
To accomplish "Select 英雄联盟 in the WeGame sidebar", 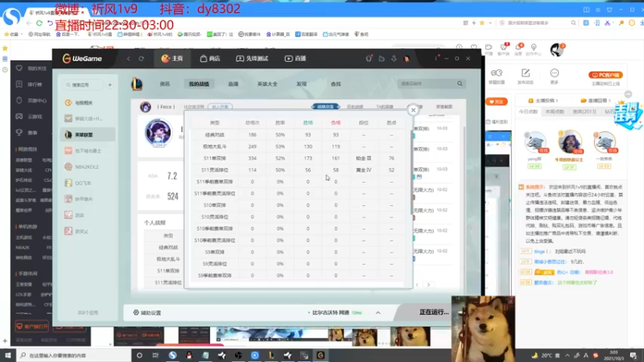I will tap(88, 134).
